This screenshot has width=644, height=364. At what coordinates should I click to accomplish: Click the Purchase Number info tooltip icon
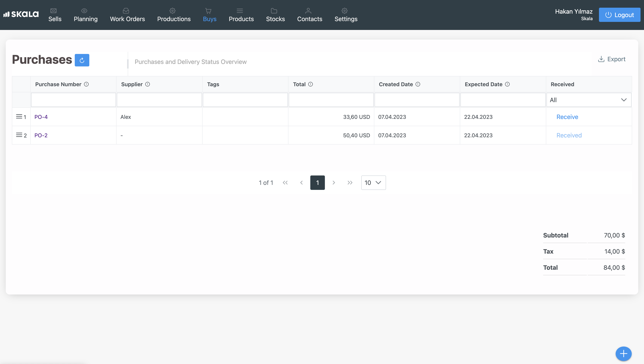click(x=86, y=84)
